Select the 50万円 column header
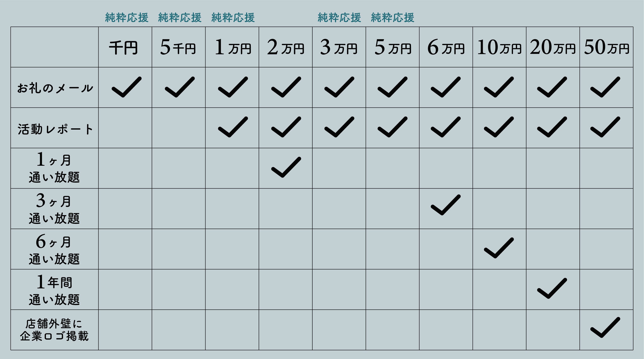Image resolution: width=644 pixels, height=359 pixels. click(606, 48)
